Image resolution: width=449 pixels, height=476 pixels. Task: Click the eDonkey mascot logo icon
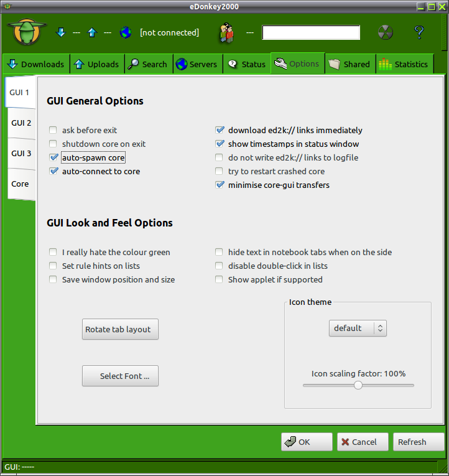click(27, 32)
